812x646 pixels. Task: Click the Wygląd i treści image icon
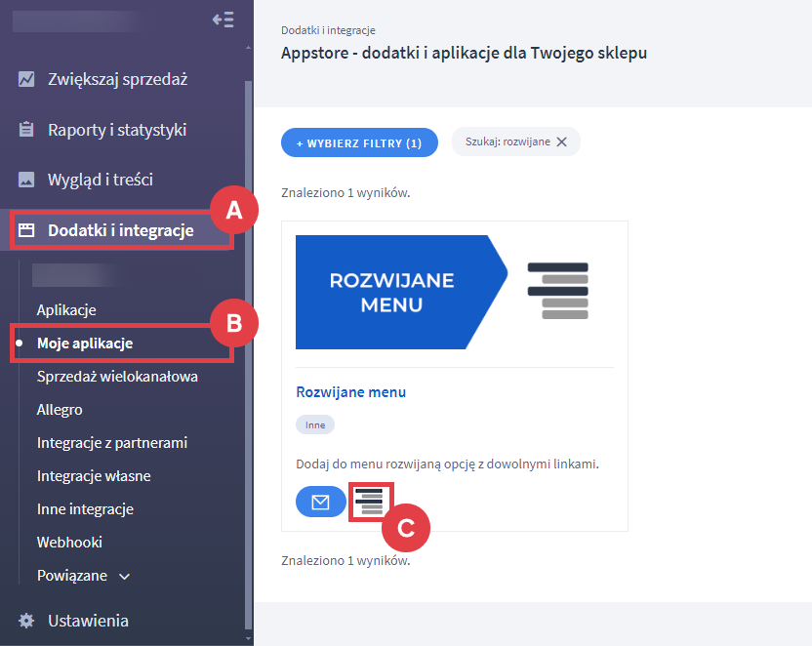tap(26, 180)
